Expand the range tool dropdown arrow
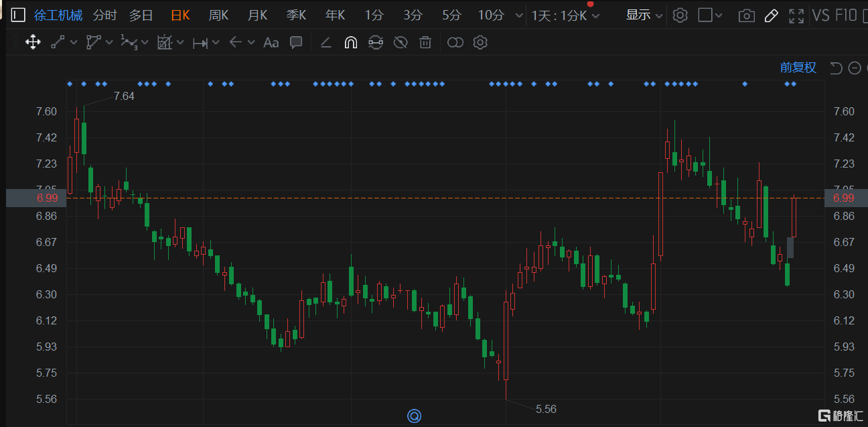The image size is (868, 427). [215, 43]
